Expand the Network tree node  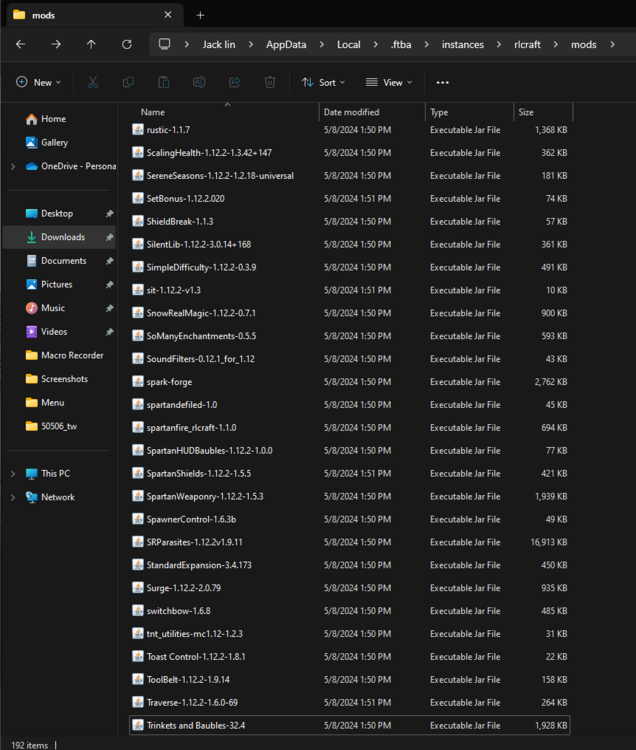pos(13,497)
